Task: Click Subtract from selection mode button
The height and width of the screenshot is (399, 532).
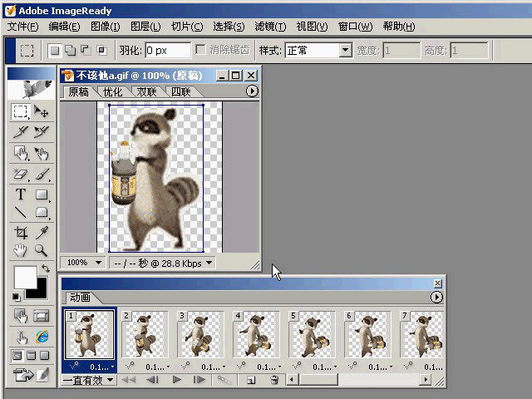Action: coord(86,51)
